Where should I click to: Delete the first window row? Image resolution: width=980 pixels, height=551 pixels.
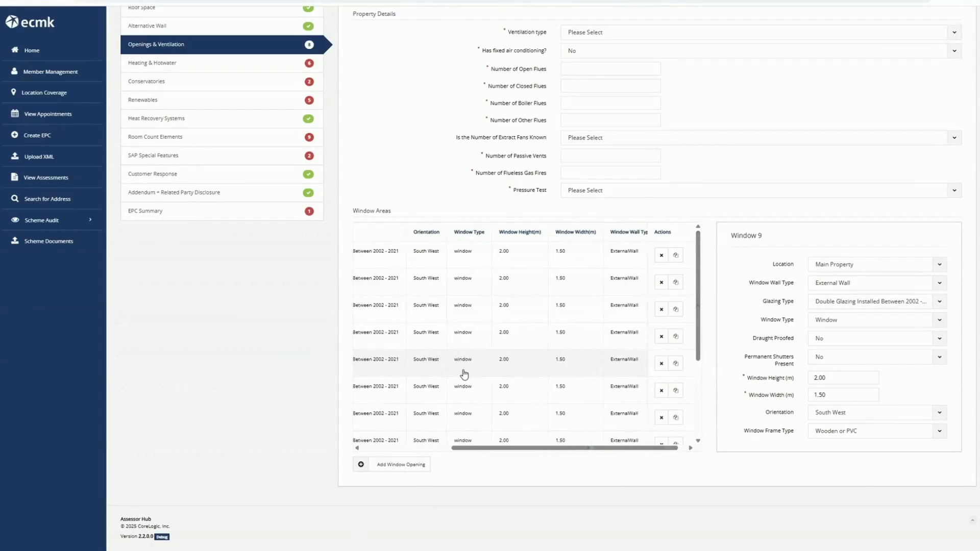coord(661,255)
